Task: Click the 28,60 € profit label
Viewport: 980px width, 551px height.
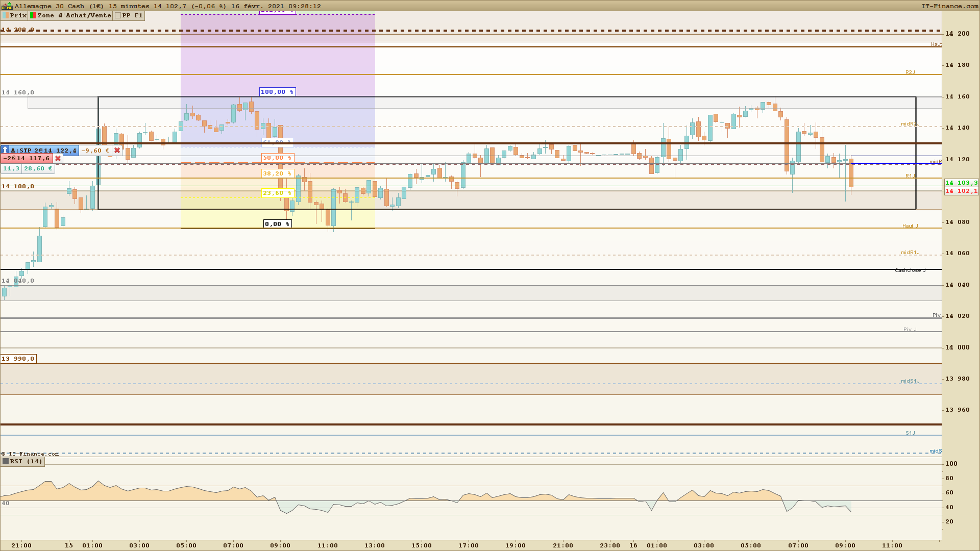Action: [x=38, y=168]
